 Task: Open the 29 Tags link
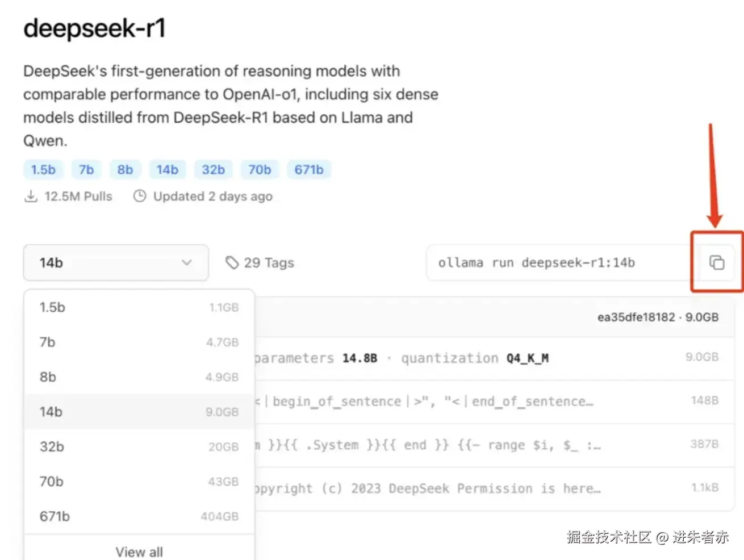[x=269, y=263]
